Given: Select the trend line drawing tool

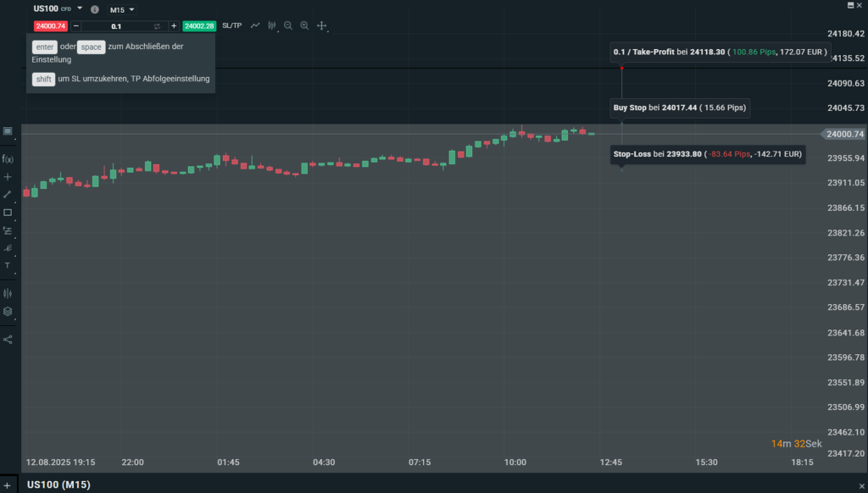Looking at the screenshot, I should pos(8,195).
